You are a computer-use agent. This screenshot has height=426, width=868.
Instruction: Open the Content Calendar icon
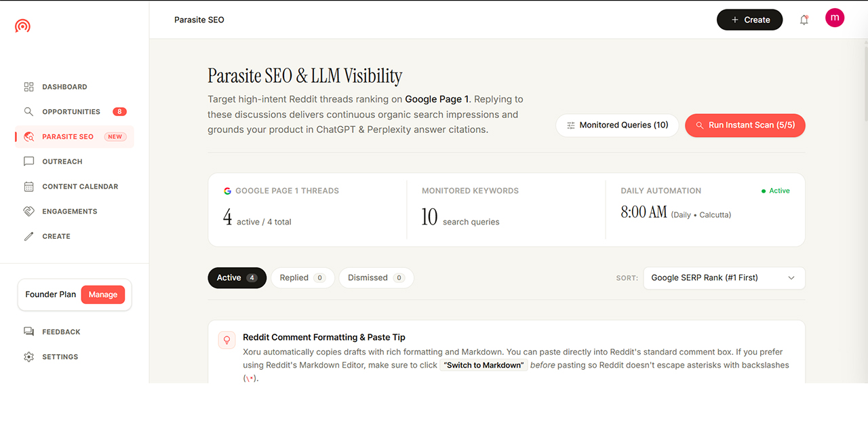coord(28,187)
